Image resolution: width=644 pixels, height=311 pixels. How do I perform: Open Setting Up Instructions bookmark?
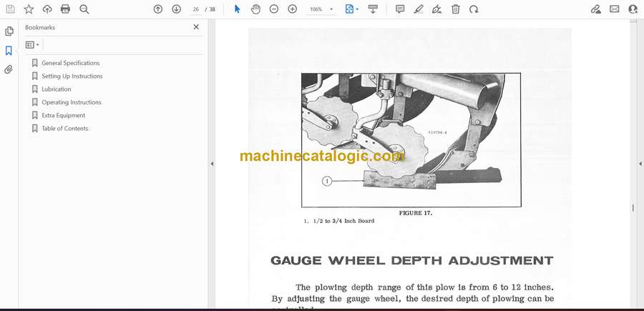[x=72, y=76]
